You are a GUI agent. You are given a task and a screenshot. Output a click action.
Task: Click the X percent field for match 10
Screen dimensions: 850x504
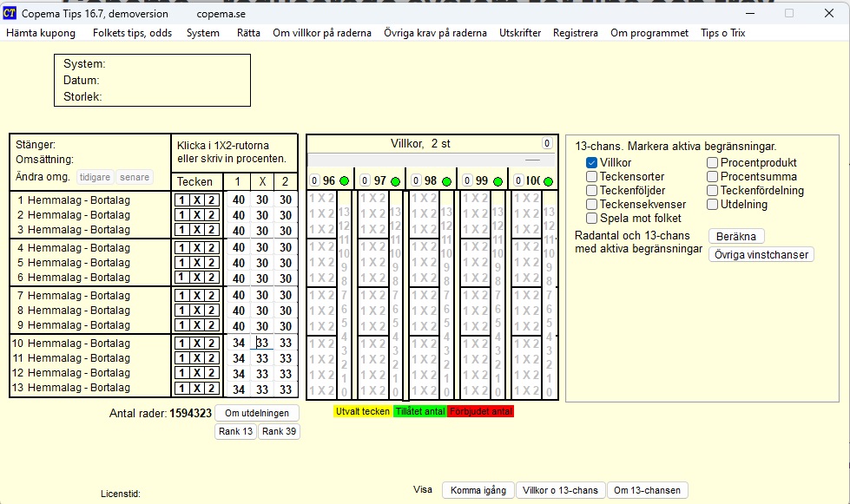click(261, 344)
